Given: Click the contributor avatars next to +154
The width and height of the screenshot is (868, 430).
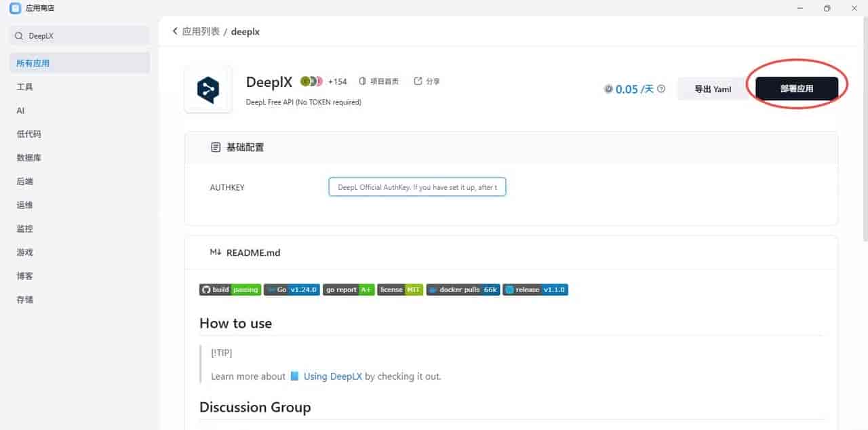Looking at the screenshot, I should 311,81.
